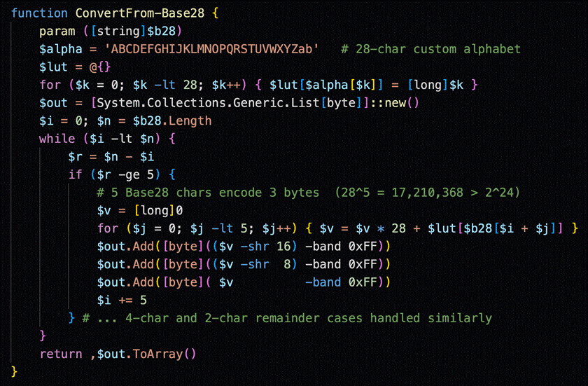588x386 pixels.
Task: Click the '$r = $n - $i' assignment line
Action: click(x=111, y=157)
